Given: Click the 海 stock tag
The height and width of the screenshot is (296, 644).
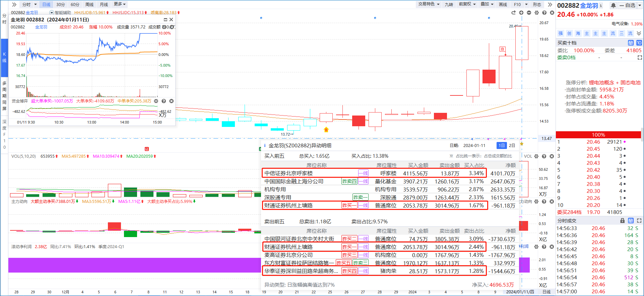Looking at the screenshot, I should pyautogui.click(x=578, y=33).
